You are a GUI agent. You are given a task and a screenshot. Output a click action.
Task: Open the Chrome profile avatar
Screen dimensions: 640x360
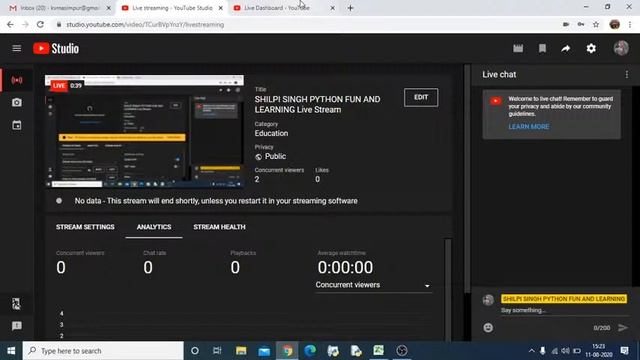[x=614, y=24]
